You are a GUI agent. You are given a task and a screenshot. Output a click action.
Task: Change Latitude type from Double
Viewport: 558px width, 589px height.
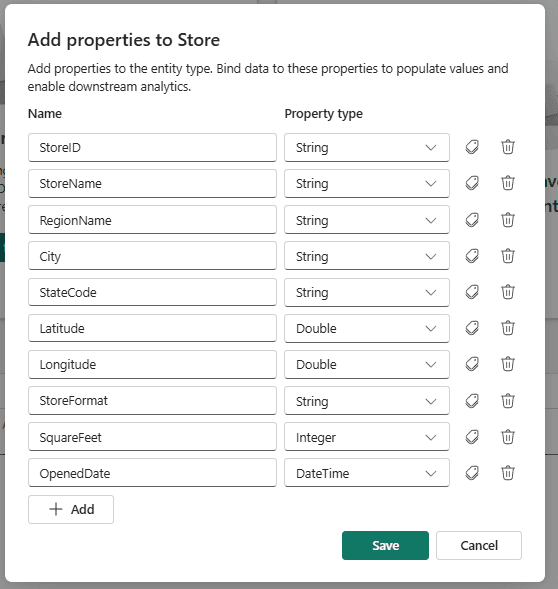tap(367, 328)
